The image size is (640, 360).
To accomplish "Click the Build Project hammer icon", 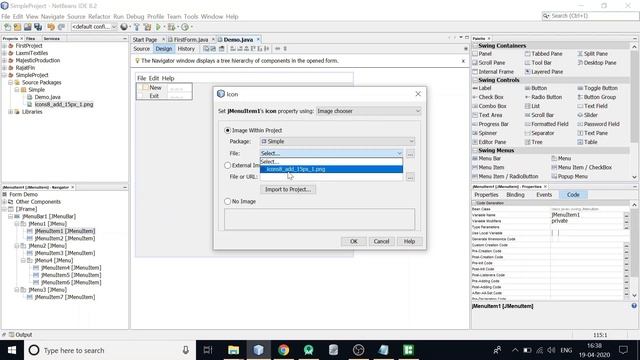I will 137,27.
